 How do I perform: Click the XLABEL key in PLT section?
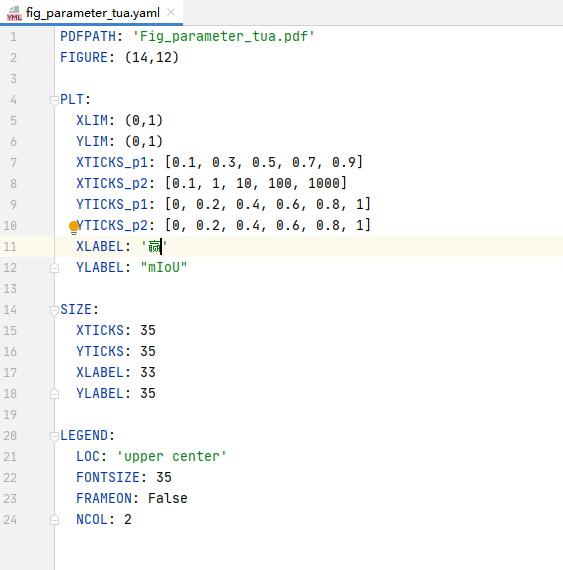100,246
